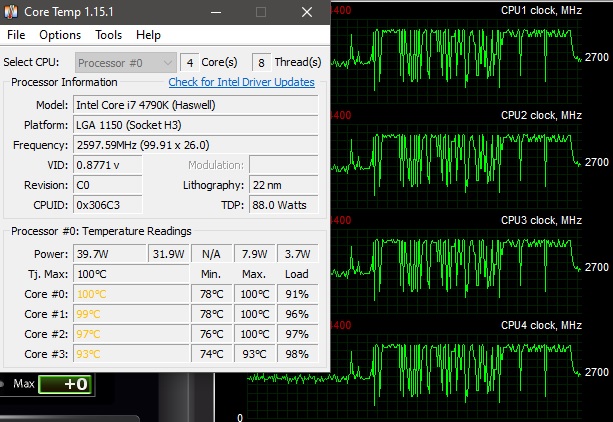Click the VID value 0.8771 v

[108, 165]
